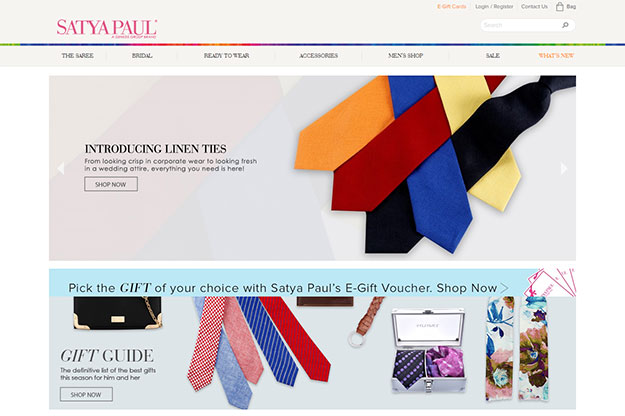Image resolution: width=625 pixels, height=416 pixels.
Task: Click the E-Gift Cards link
Action: (x=452, y=6)
